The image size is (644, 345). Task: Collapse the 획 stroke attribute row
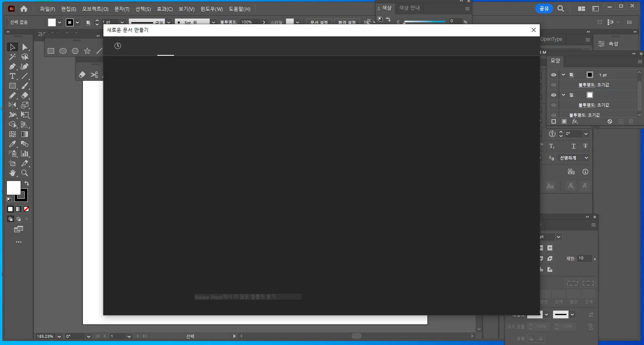(563, 75)
